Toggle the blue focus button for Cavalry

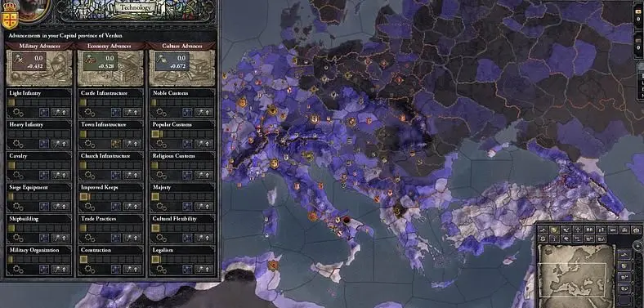click(x=44, y=175)
